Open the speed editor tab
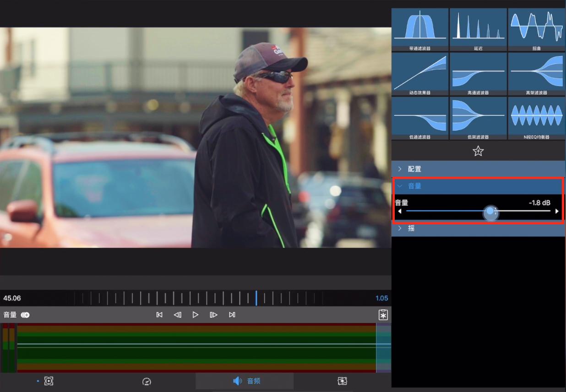This screenshot has width=566, height=392. 147,381
